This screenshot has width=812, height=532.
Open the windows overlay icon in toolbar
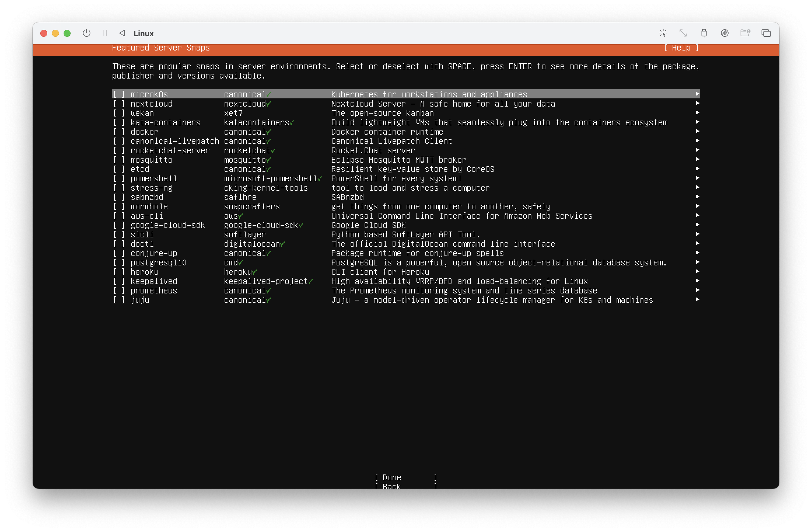pos(766,33)
